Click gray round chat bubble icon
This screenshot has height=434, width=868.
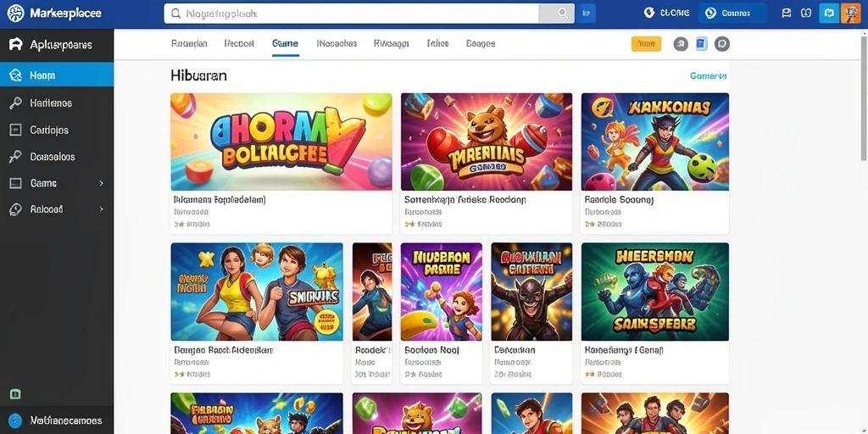722,44
